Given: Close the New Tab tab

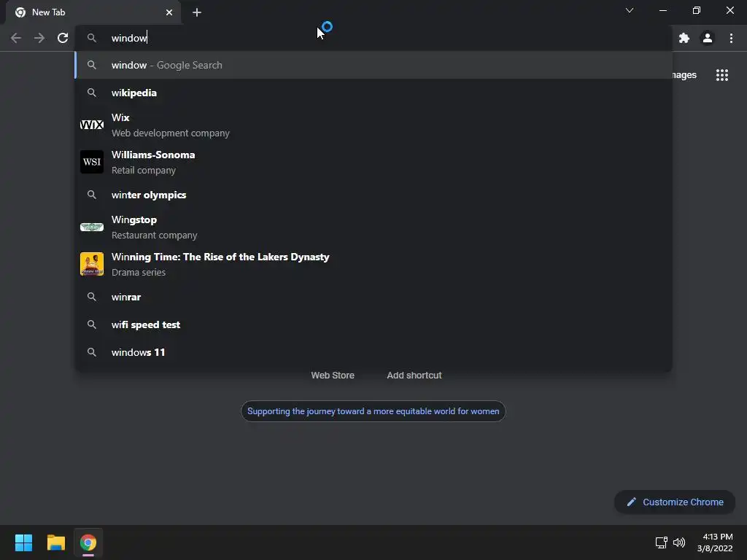Looking at the screenshot, I should point(169,12).
